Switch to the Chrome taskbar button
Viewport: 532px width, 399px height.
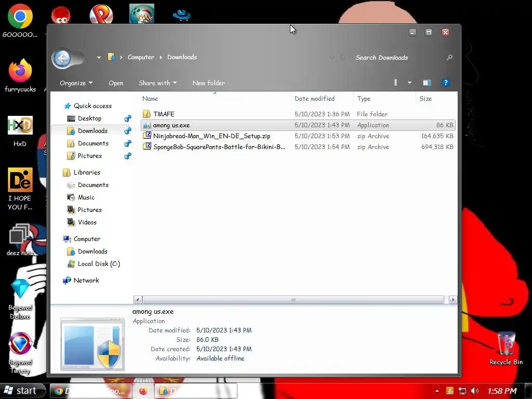point(91,391)
